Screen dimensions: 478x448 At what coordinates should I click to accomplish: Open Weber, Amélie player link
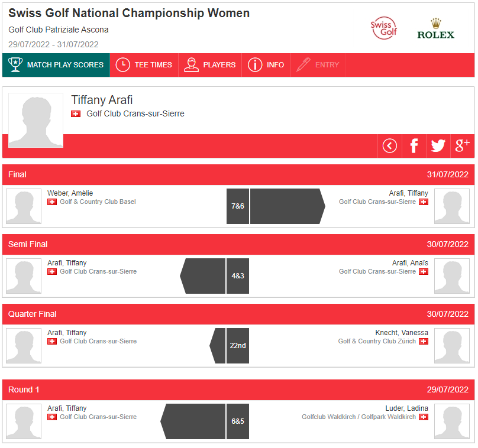click(x=70, y=193)
